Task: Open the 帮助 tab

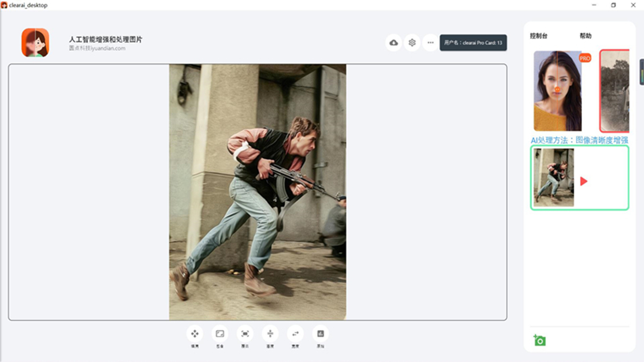Action: pyautogui.click(x=585, y=36)
